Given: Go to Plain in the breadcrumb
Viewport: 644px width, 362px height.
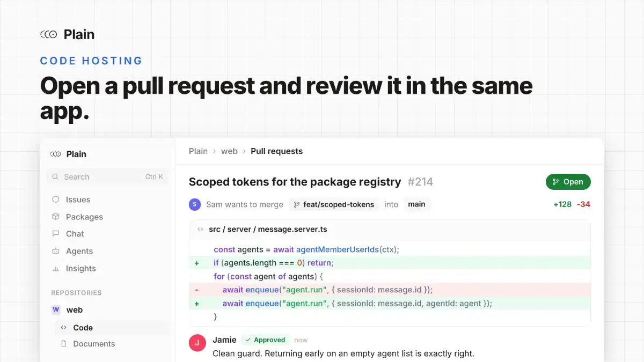Looking at the screenshot, I should pos(198,151).
